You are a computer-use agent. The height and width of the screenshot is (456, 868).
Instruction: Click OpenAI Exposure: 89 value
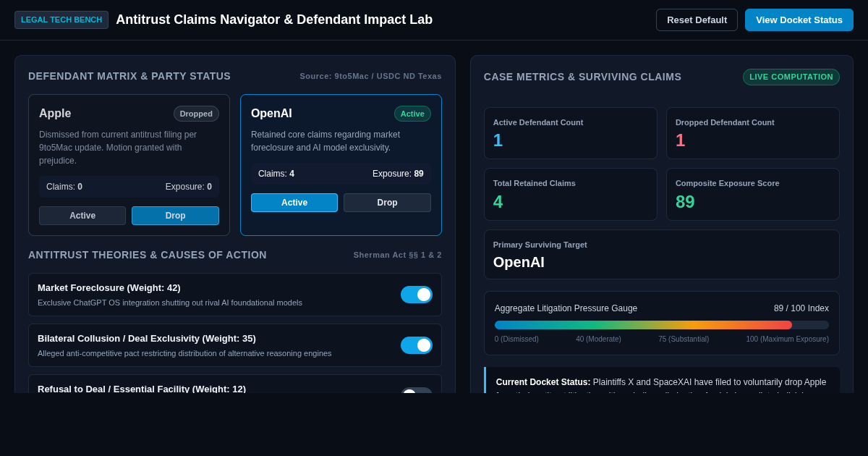(x=398, y=174)
